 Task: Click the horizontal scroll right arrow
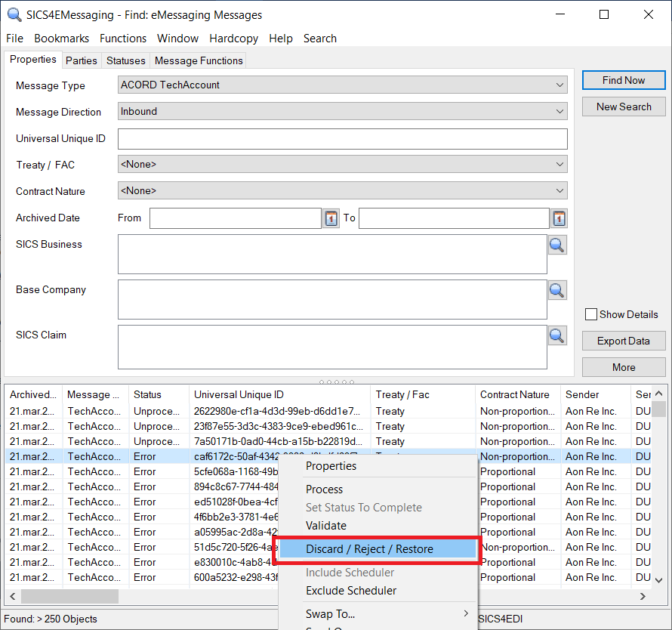643,596
